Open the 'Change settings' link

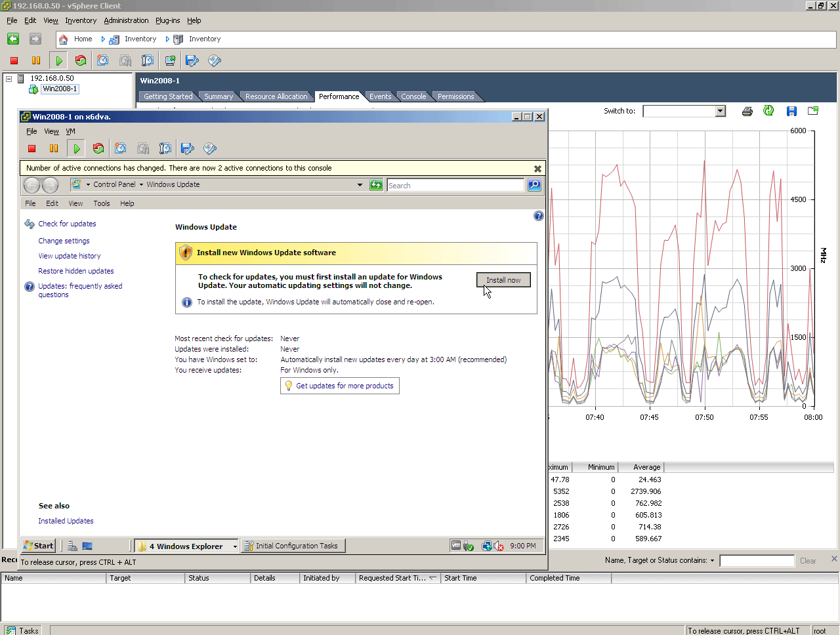coord(64,241)
